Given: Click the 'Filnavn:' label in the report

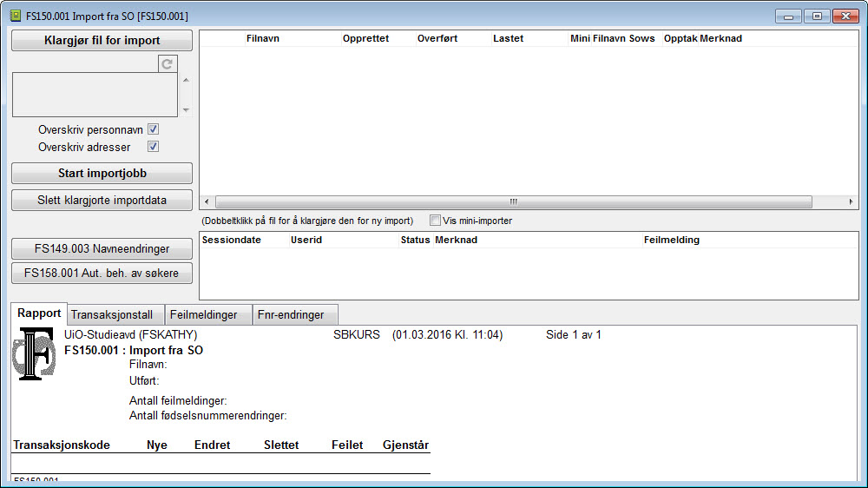Looking at the screenshot, I should tap(148, 364).
